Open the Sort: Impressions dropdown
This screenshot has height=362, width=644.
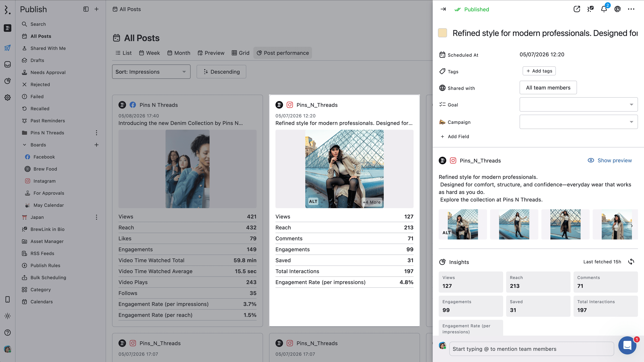(x=151, y=72)
